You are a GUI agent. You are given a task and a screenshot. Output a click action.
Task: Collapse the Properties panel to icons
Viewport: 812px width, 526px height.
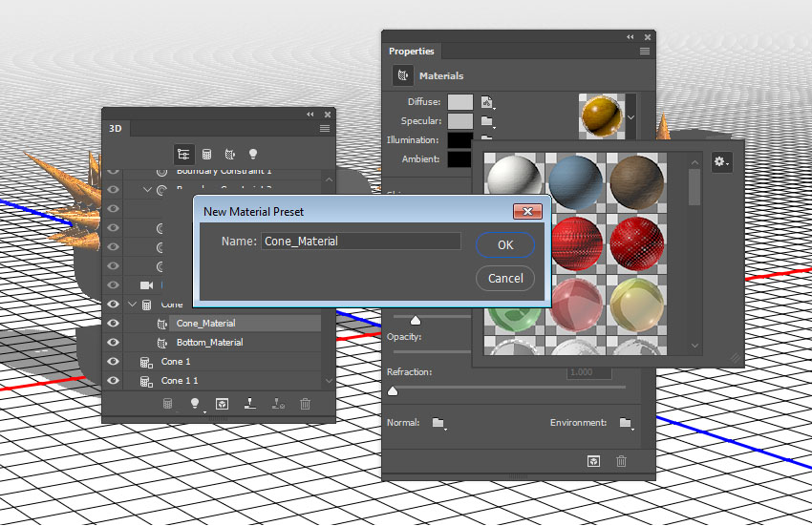[x=630, y=37]
